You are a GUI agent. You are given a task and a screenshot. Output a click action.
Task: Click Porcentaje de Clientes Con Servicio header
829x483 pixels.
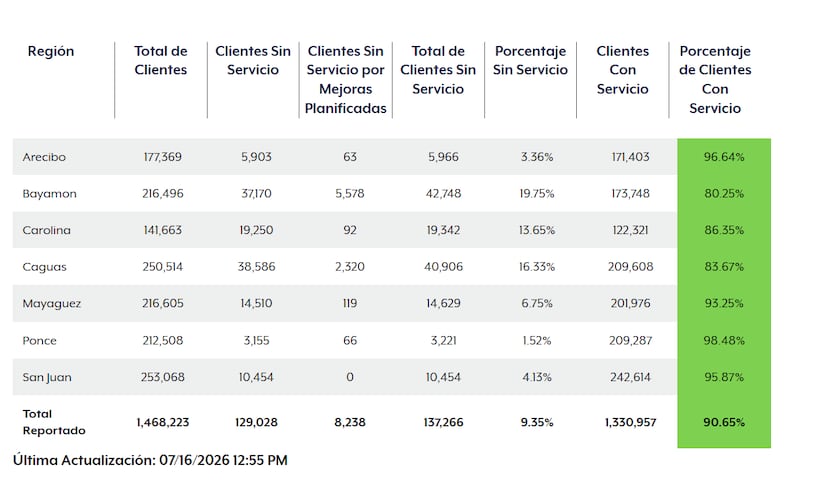click(x=715, y=79)
